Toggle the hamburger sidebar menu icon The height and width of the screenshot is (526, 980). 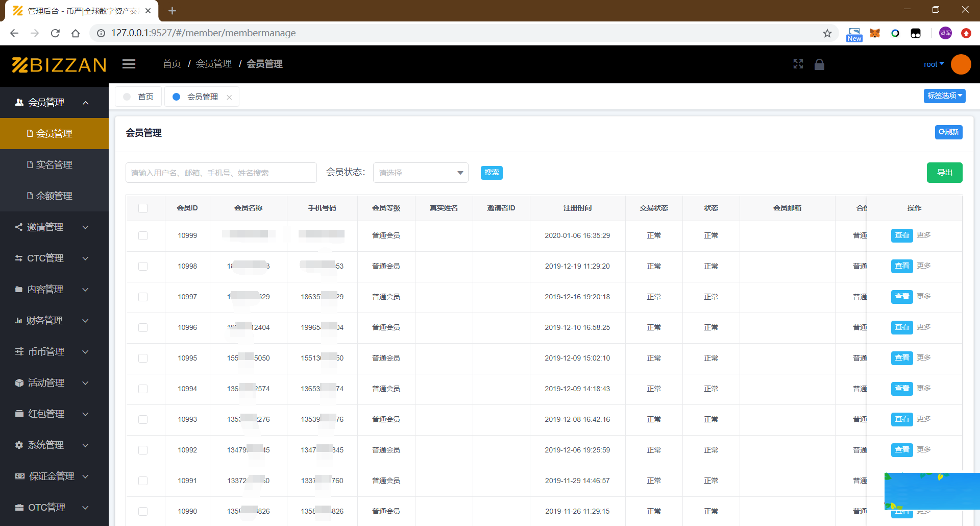[x=129, y=64]
